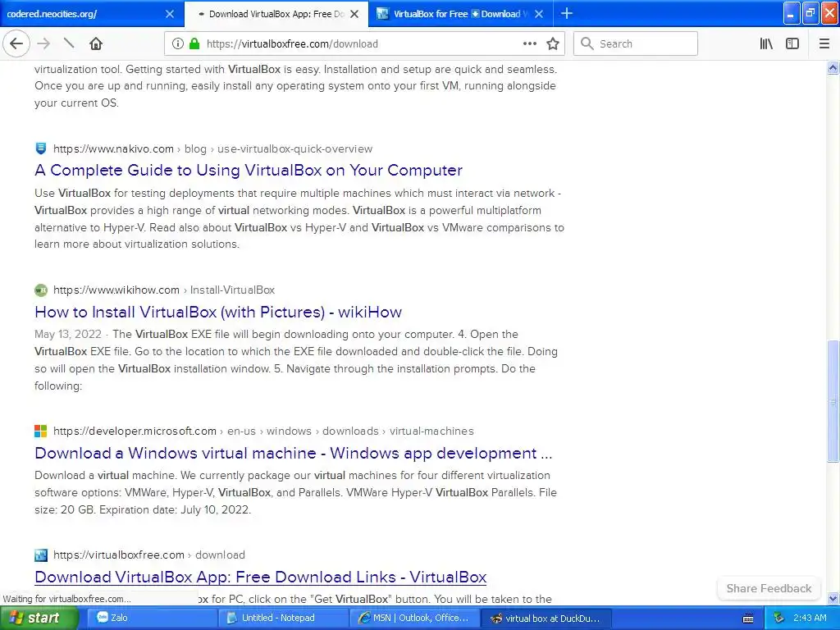
Task: Open How to Install VirtualBox wikiHow link
Action: tap(218, 312)
